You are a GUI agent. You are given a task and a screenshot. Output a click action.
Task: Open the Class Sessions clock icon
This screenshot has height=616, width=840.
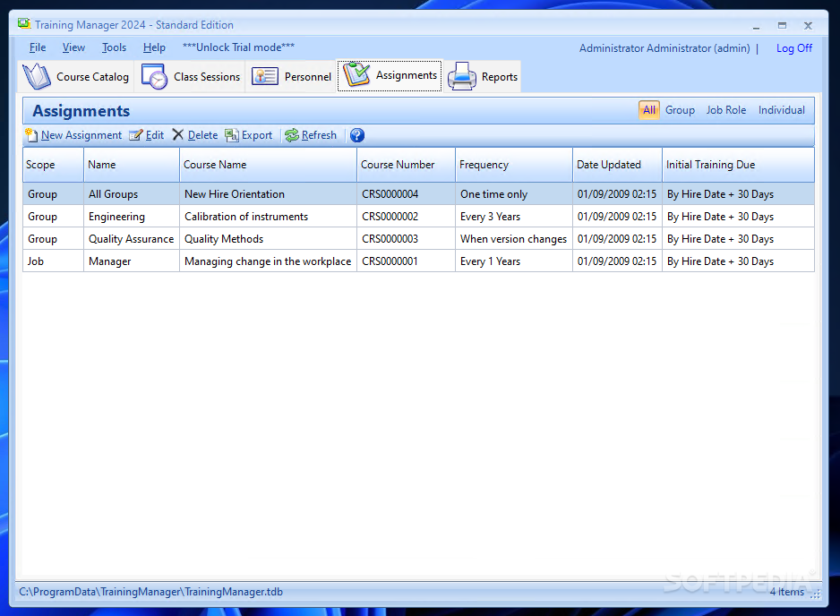tap(154, 76)
